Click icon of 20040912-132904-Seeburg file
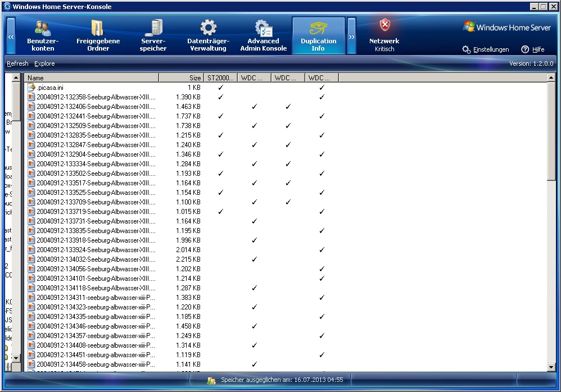The width and height of the screenshot is (561, 392). (x=31, y=154)
